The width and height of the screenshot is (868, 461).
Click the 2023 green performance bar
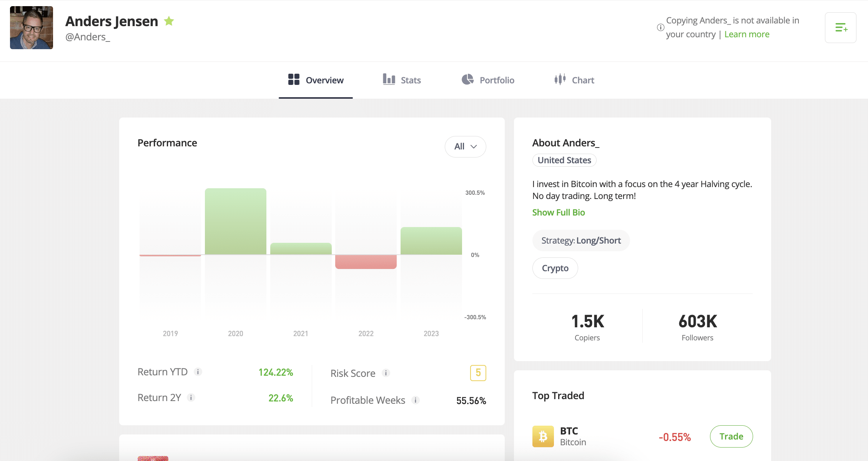(x=431, y=241)
